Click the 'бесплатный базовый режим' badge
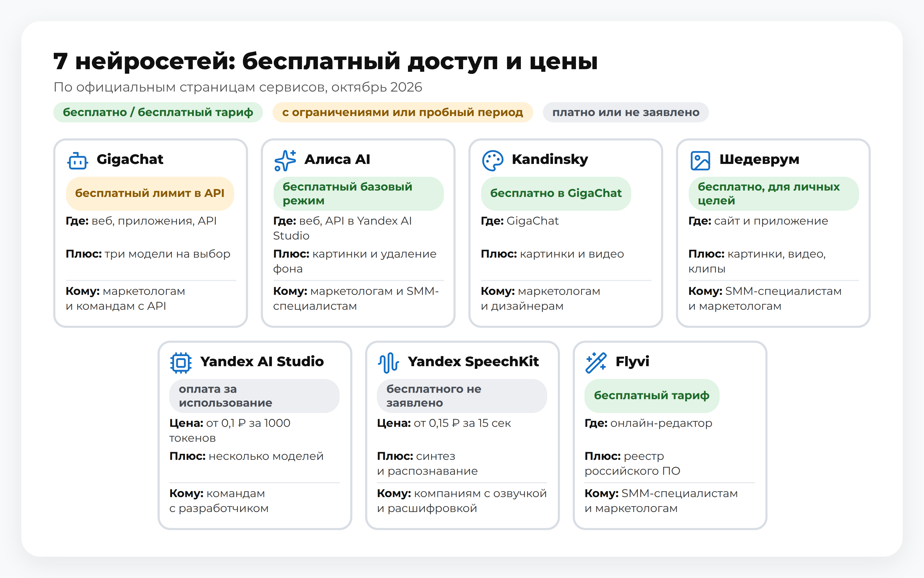Viewport: 924px width, 578px height. 358,193
